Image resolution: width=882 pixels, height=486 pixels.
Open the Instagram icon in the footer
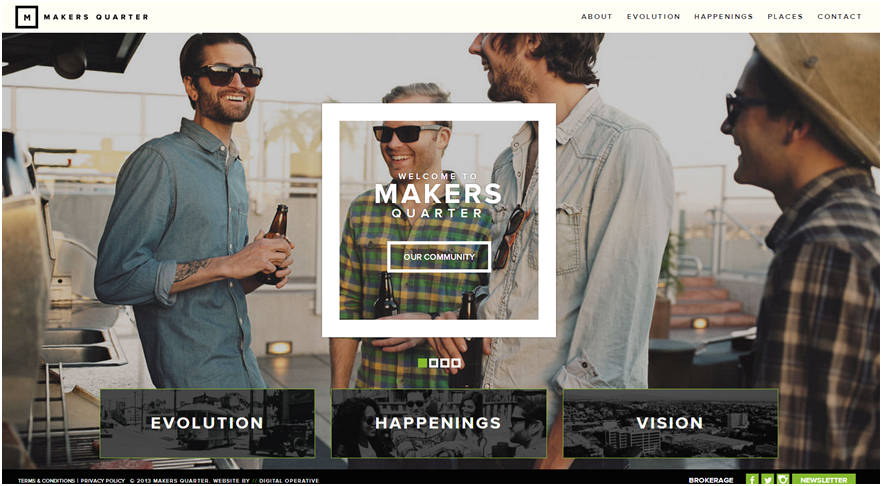782,480
